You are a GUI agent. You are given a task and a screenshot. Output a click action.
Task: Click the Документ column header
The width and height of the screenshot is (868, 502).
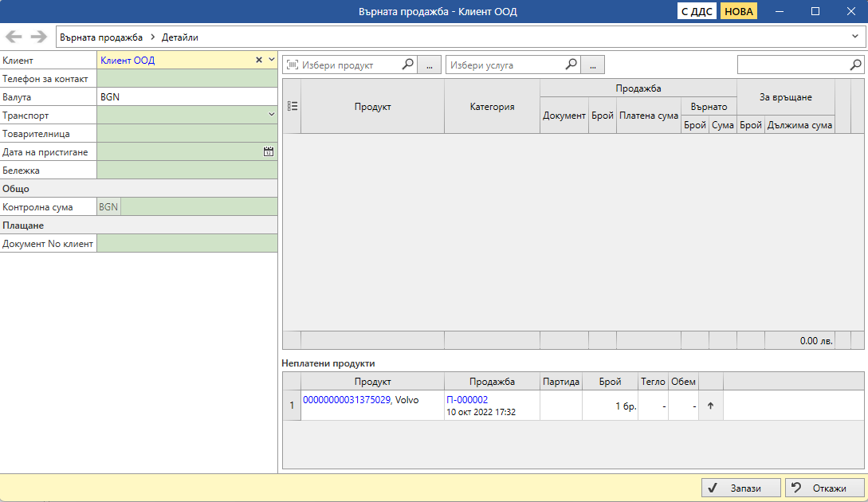point(564,115)
